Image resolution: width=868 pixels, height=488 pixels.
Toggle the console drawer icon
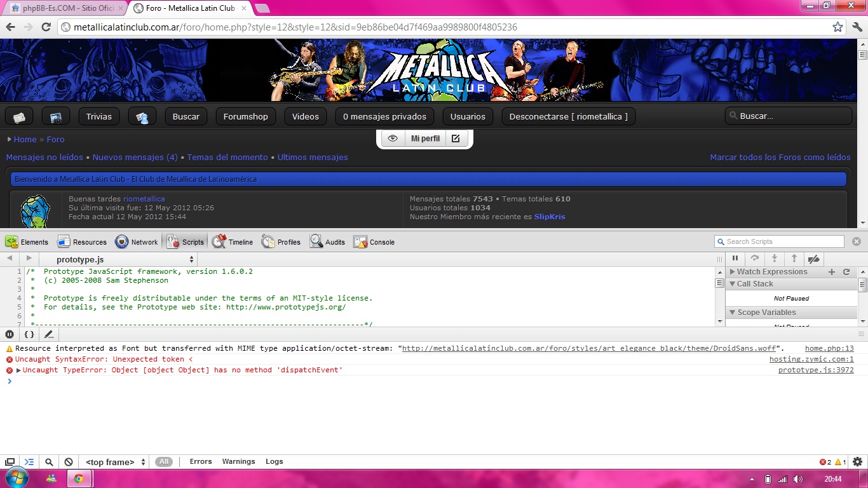pyautogui.click(x=29, y=462)
